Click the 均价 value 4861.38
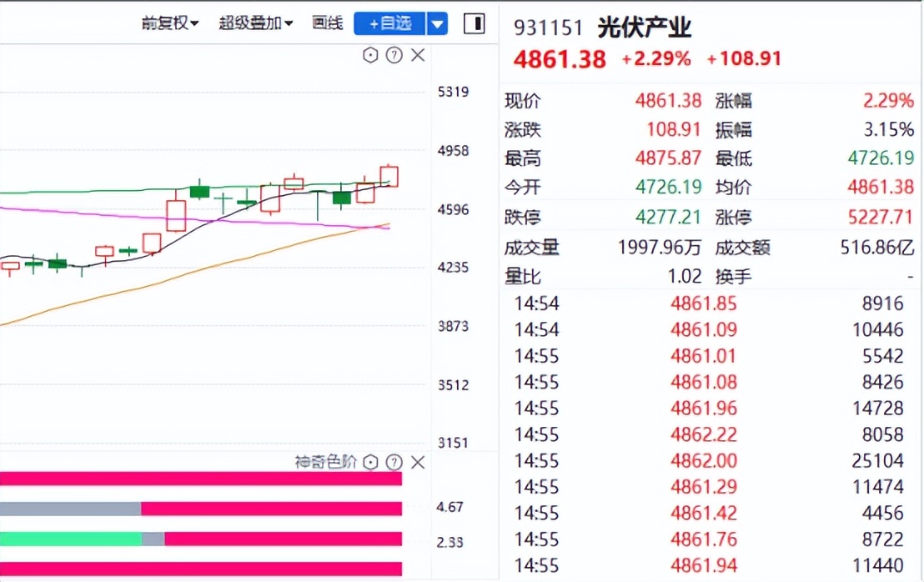This screenshot has width=924, height=582. (x=881, y=188)
